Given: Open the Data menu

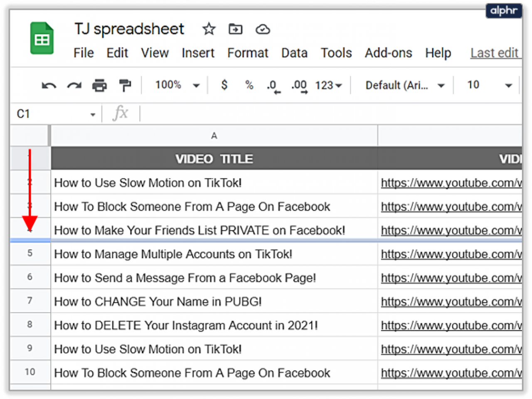Looking at the screenshot, I should tap(294, 53).
